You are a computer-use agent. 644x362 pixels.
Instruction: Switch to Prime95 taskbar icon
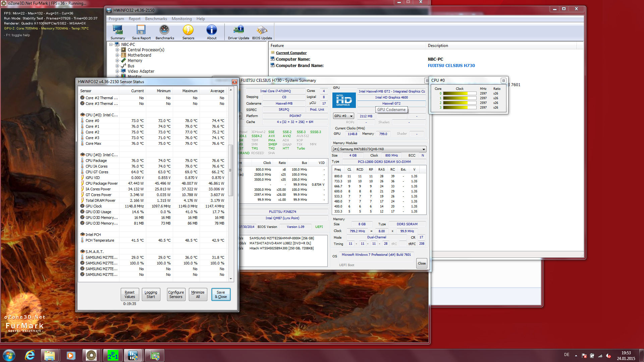click(x=113, y=355)
